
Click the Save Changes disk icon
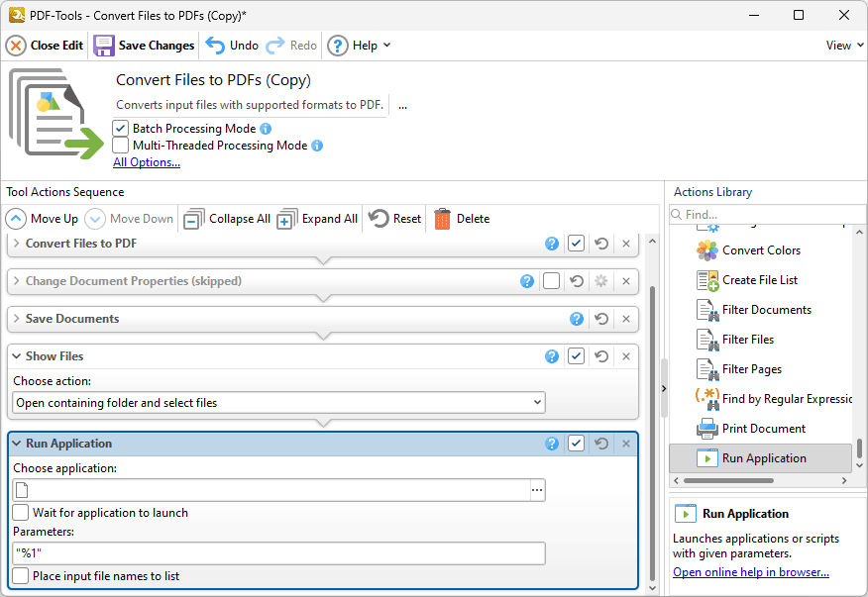104,46
